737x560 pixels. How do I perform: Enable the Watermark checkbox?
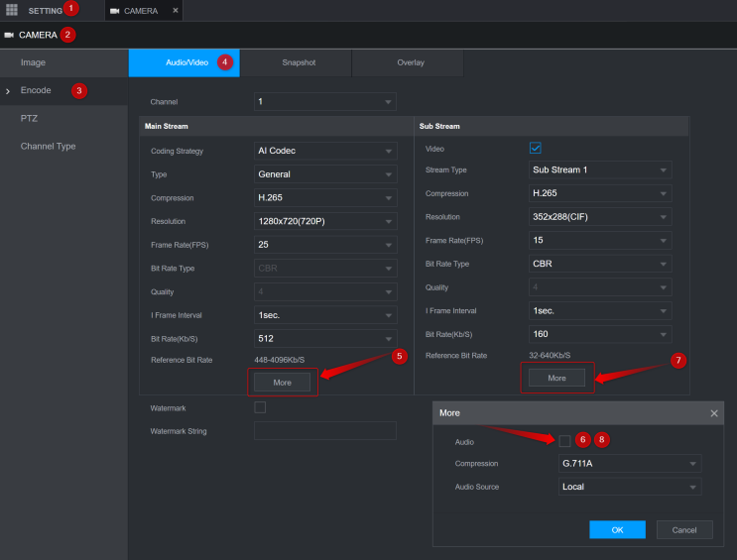pos(260,407)
